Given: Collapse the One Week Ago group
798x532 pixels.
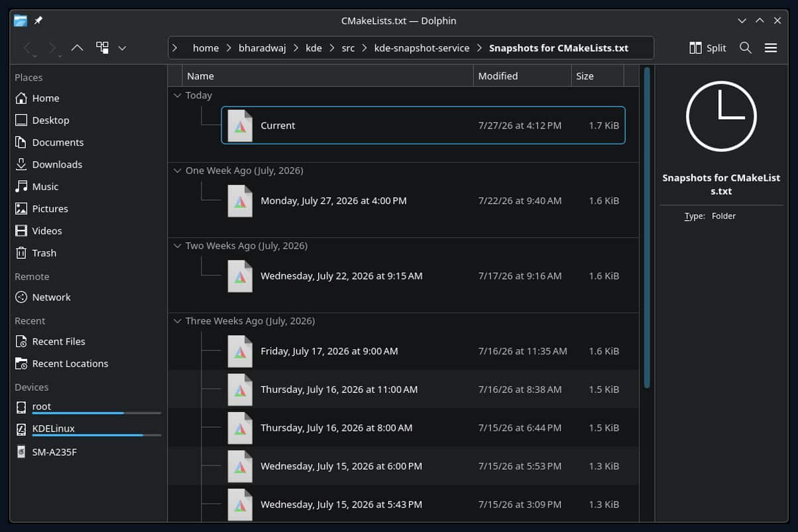Looking at the screenshot, I should tap(177, 170).
